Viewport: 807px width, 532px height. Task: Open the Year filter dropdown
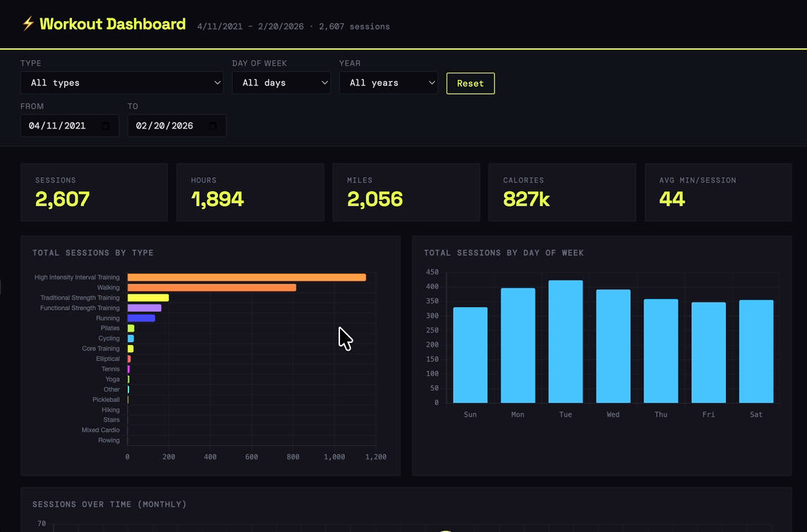point(389,83)
